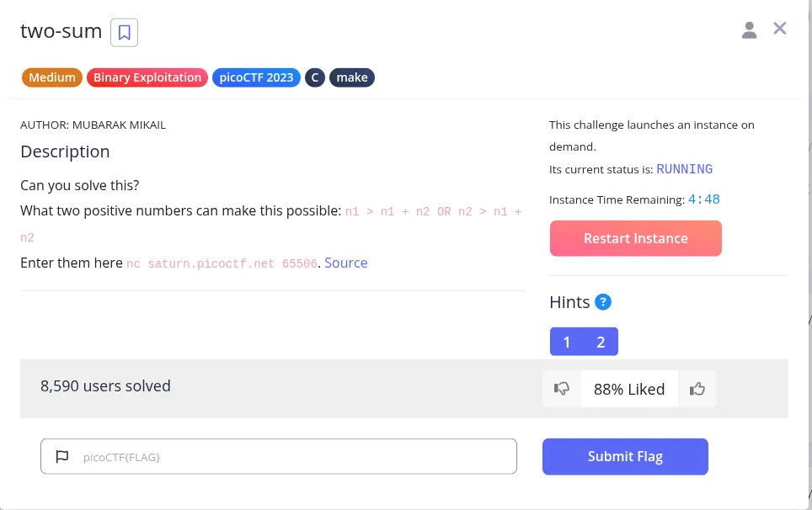Click the RUNNING status text
Viewport: 812px width, 510px height.
click(684, 168)
